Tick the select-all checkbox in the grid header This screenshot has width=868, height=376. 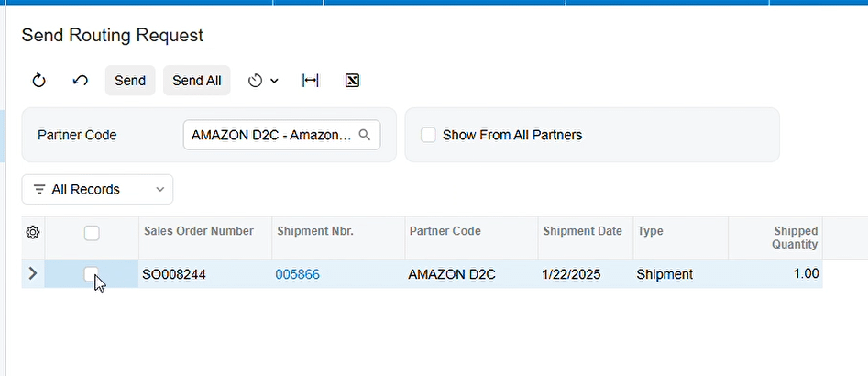click(92, 233)
